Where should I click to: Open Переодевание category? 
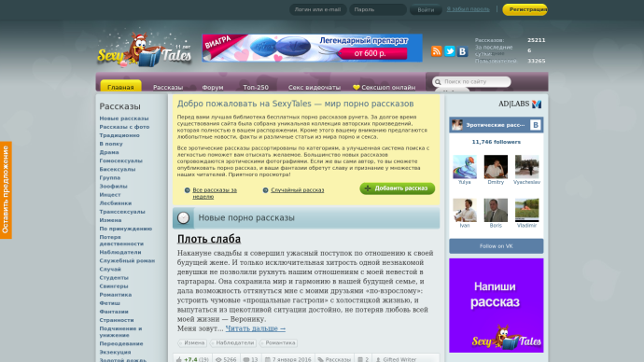click(x=121, y=344)
